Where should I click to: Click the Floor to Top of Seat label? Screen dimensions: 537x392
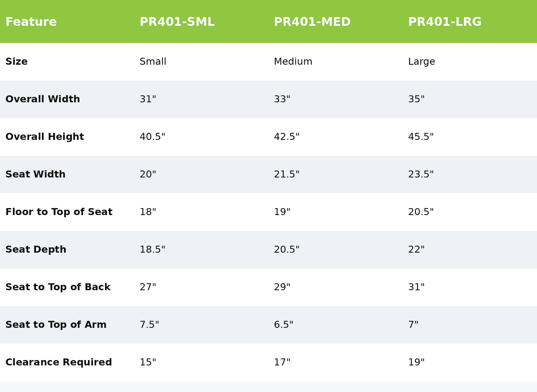coord(59,212)
